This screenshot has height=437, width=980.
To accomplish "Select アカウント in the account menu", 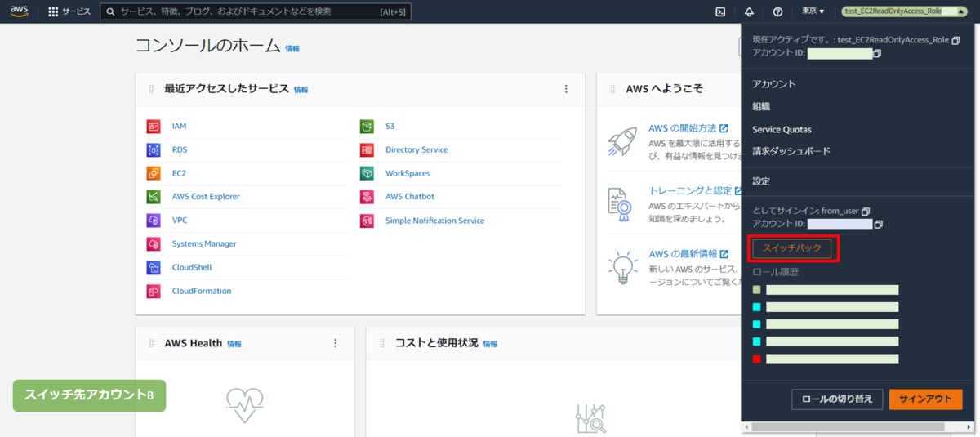I will pos(774,84).
